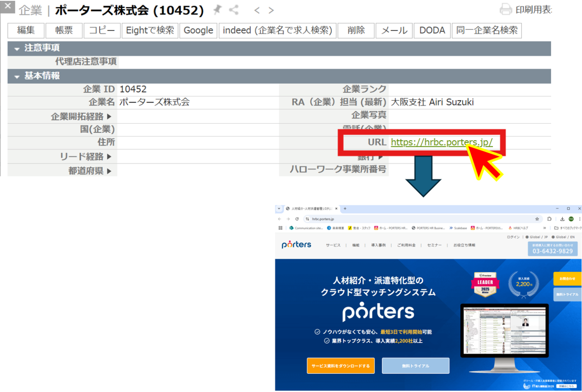Click the 帳票 button
The height and width of the screenshot is (392, 582).
click(64, 30)
